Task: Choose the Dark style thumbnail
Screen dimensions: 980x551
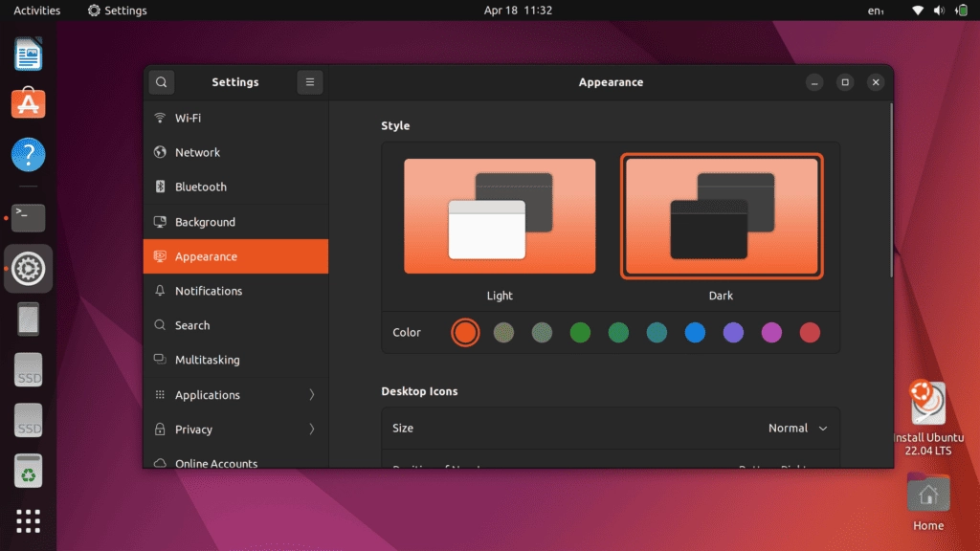Action: pos(722,215)
